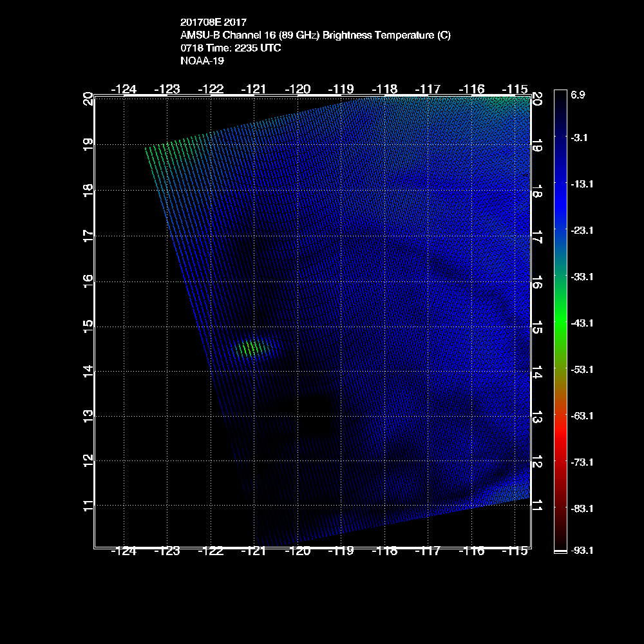Image resolution: width=644 pixels, height=644 pixels.
Task: Click the colorbar label "-73.1"
Action: point(582,462)
